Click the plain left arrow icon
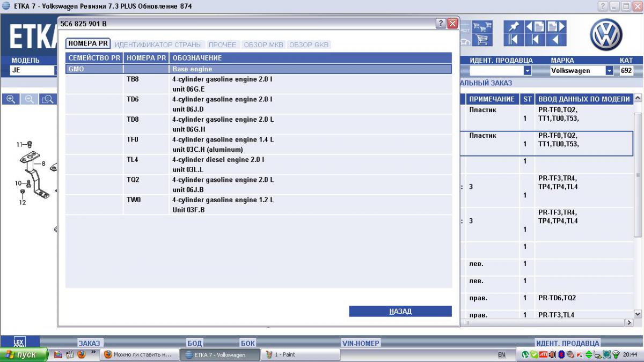This screenshot has width=644, height=362. [x=556, y=40]
